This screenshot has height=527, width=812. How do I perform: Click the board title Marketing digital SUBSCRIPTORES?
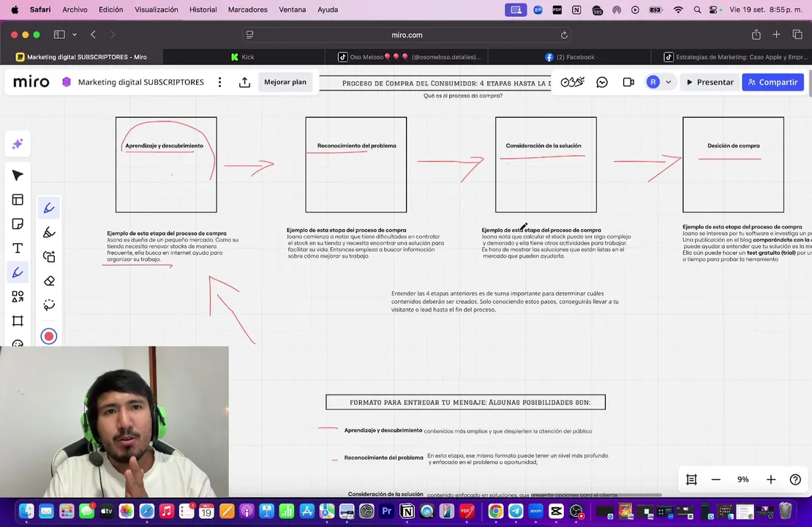pos(141,82)
